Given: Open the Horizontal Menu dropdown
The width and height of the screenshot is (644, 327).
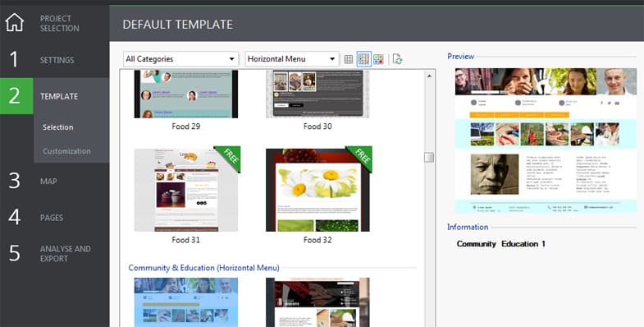Looking at the screenshot, I should tap(292, 59).
